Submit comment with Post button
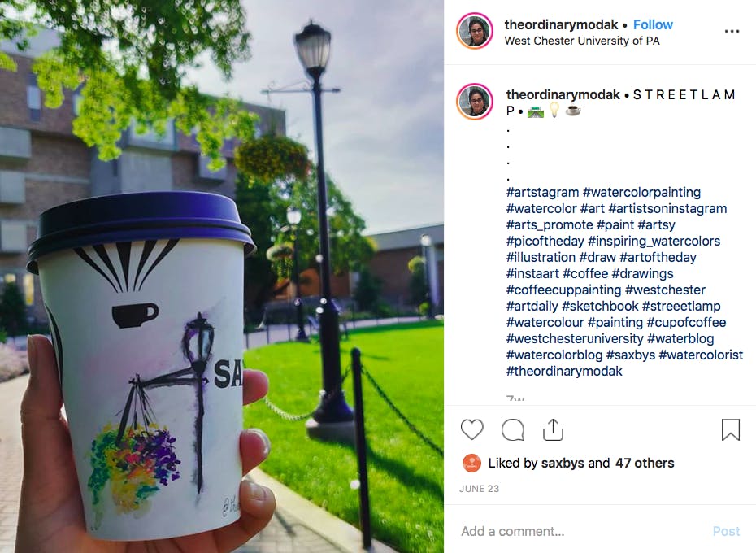Screen dimensions: 756x553 726,531
